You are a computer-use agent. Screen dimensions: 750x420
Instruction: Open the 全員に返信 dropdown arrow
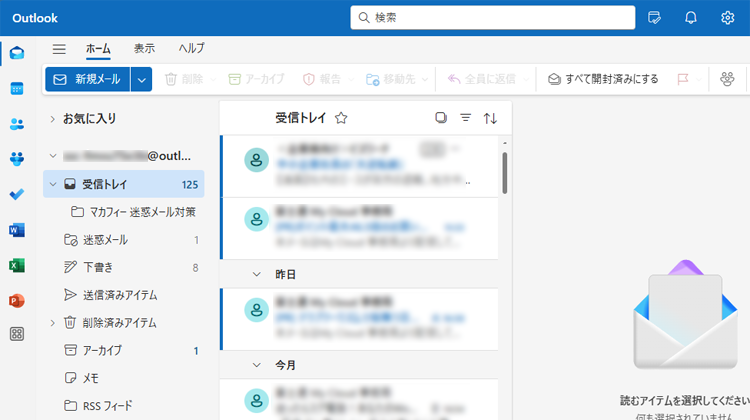coord(526,79)
